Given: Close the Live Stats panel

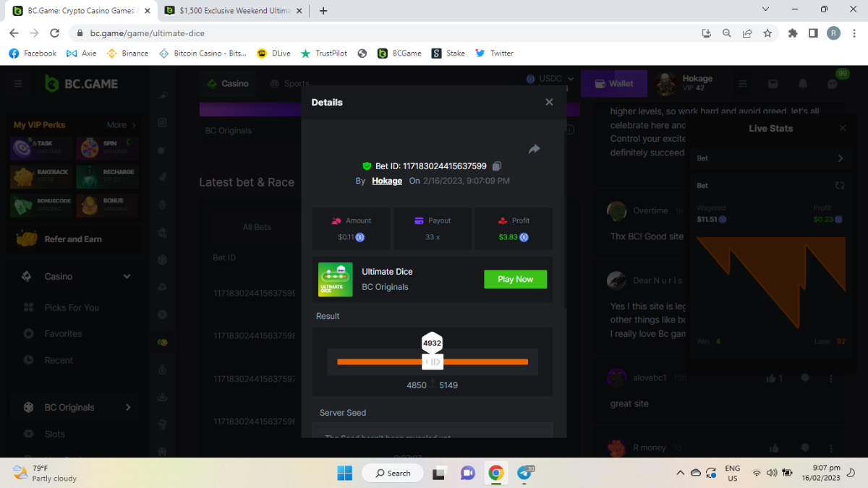Looking at the screenshot, I should click(842, 128).
